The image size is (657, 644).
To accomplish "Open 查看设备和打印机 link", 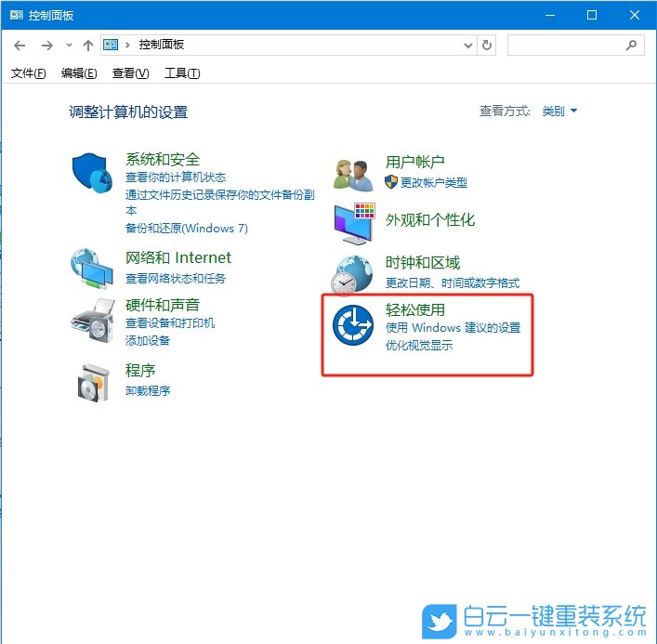I will coord(170,323).
